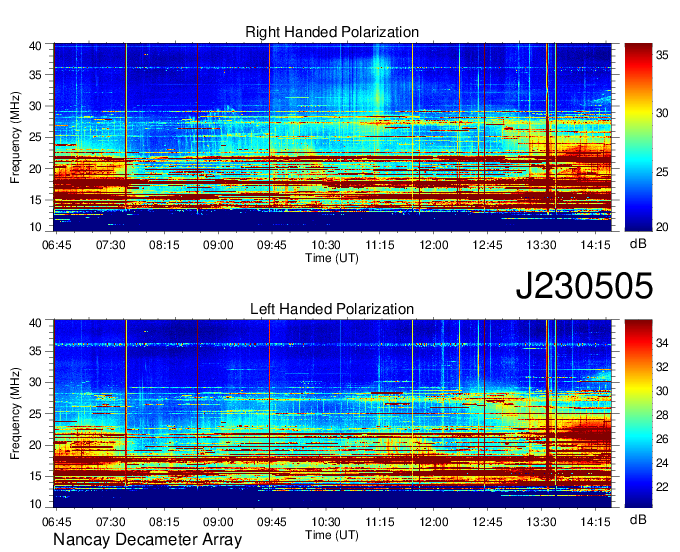
Task: Click the "Right Handed Polarization" plot title
Action: (x=332, y=32)
